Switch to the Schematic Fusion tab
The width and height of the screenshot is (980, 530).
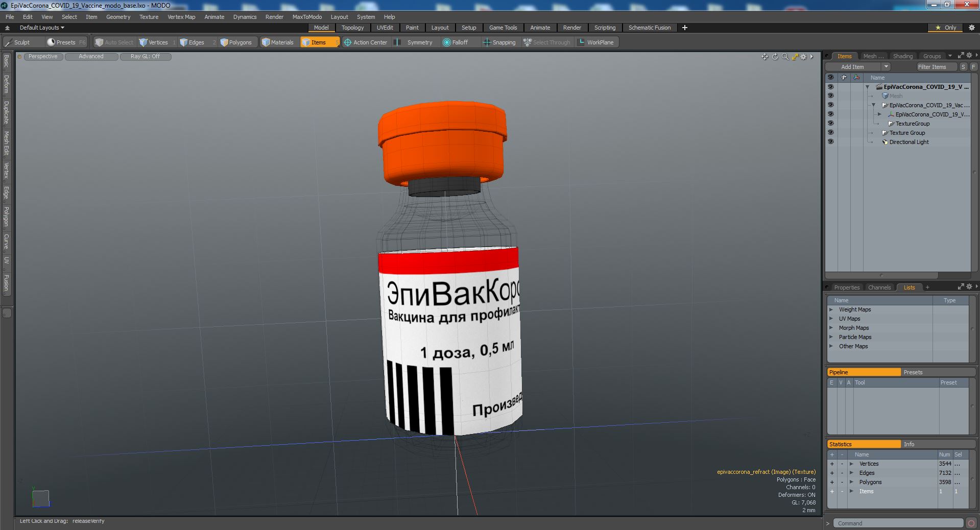(650, 28)
